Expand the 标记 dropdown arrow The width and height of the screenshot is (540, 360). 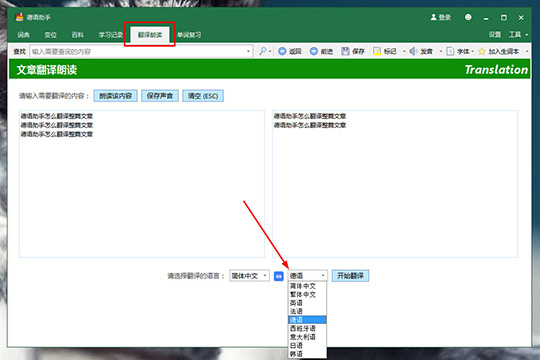[x=404, y=52]
